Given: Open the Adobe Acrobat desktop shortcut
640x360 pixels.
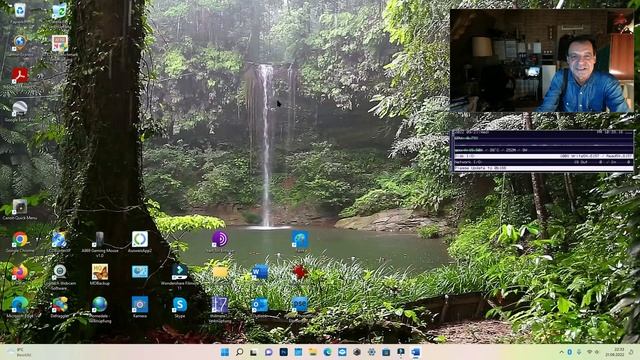Looking at the screenshot, I should click(20, 76).
